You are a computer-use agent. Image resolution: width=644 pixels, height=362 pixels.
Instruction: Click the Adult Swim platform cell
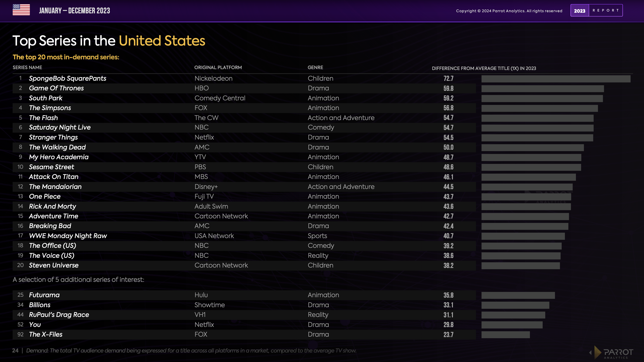pos(211,207)
